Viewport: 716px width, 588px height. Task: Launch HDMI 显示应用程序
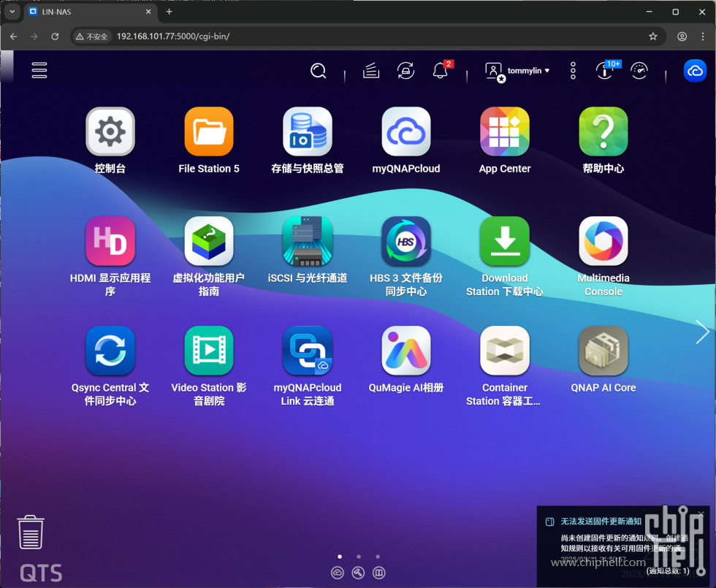(x=110, y=241)
